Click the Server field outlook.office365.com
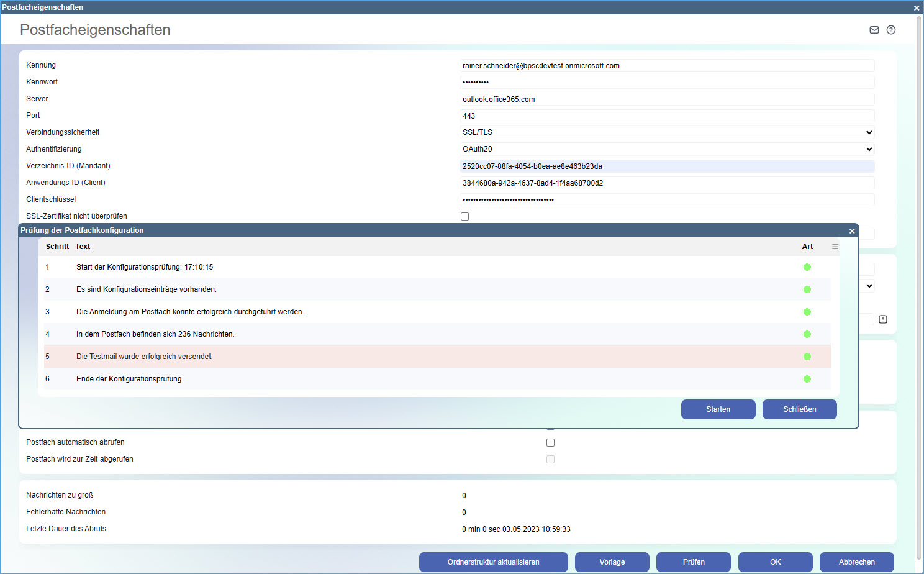 [667, 99]
